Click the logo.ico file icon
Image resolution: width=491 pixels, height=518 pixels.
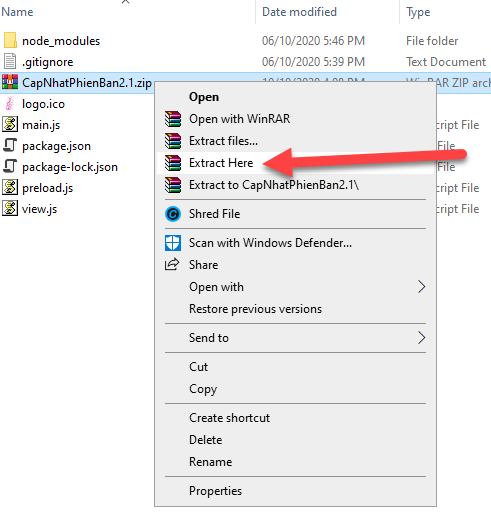coord(10,104)
